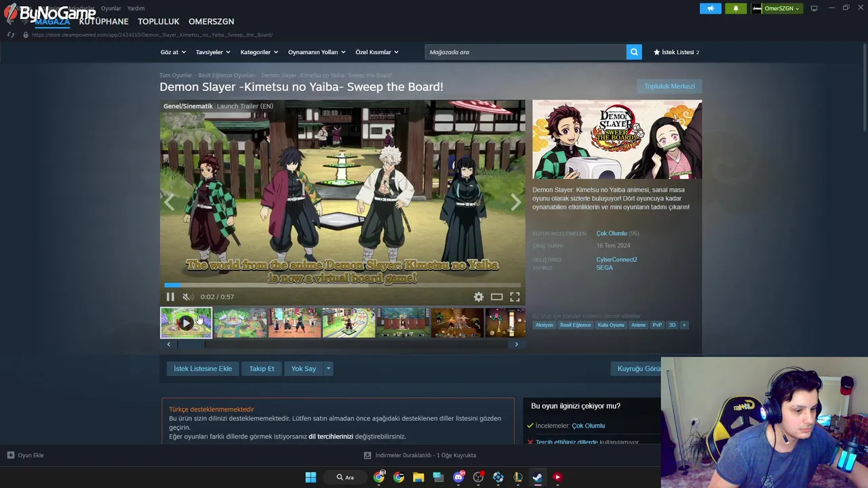Viewport: 868px width, 488px height.
Task: Open the İstek Listesi wishlist link
Action: point(676,52)
